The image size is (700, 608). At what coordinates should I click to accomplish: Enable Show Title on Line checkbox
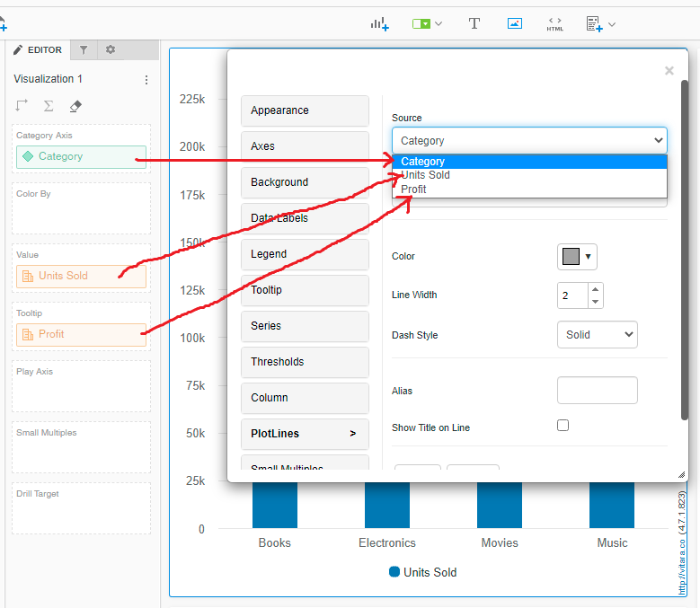point(563,426)
